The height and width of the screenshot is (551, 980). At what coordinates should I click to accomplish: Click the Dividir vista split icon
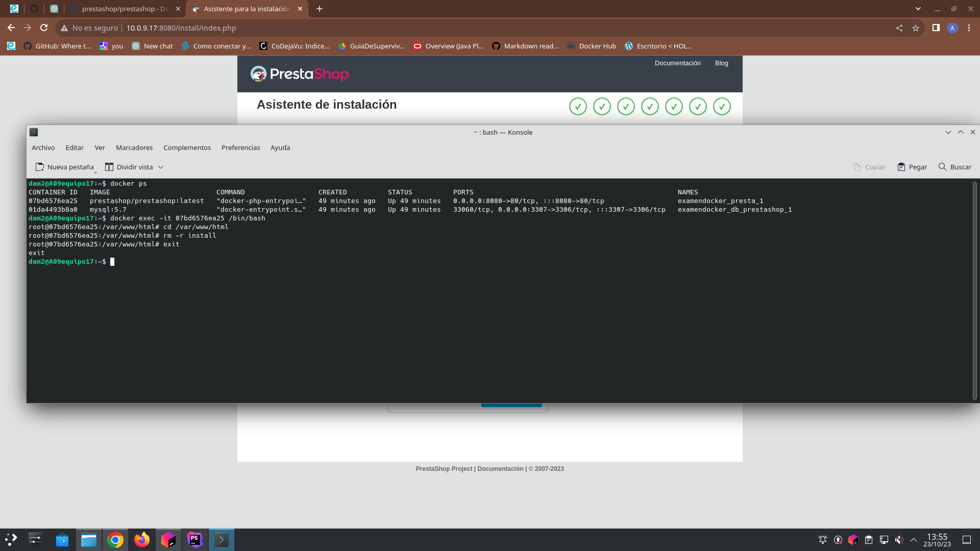coord(109,167)
